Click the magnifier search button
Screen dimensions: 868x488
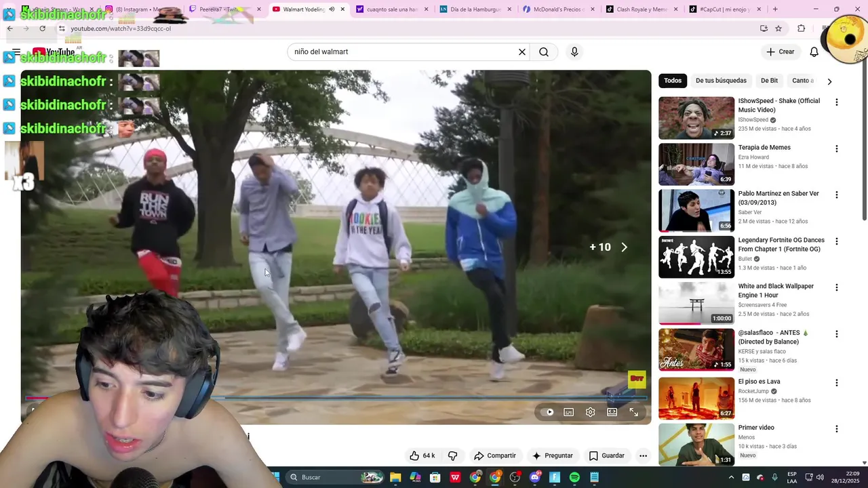(544, 52)
